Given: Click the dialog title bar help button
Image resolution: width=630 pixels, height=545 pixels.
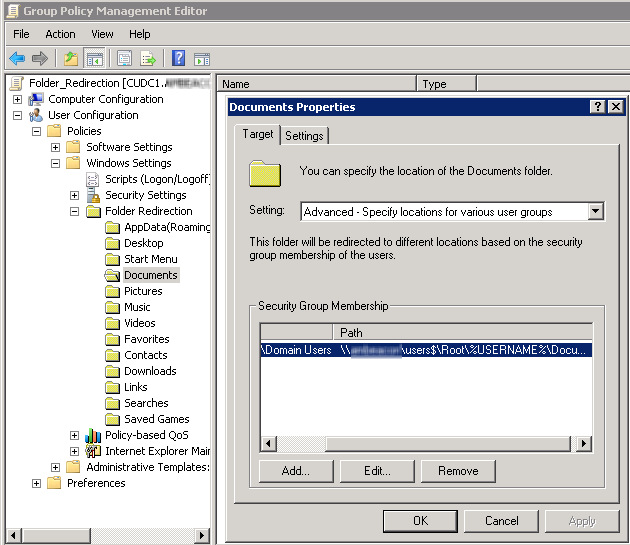Looking at the screenshot, I should [597, 107].
